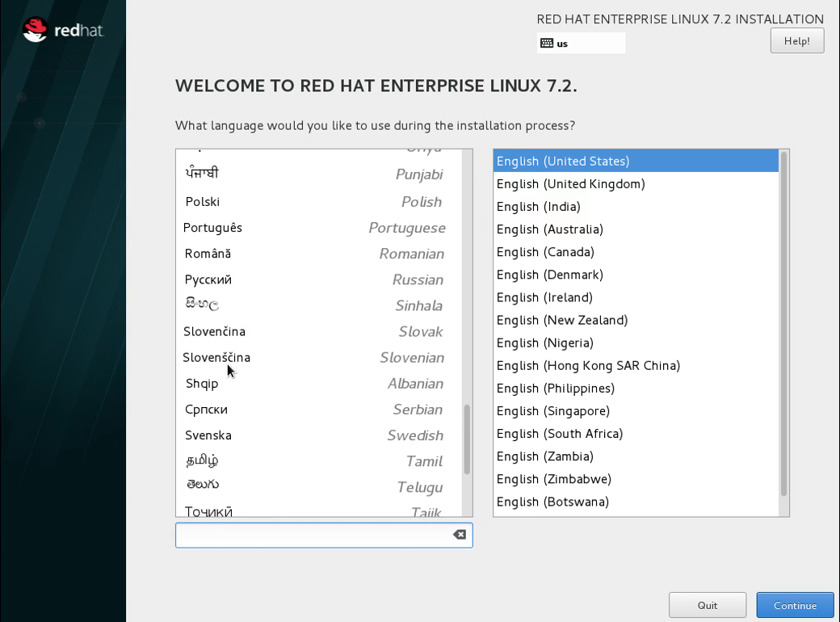Image resolution: width=840 pixels, height=622 pixels.
Task: Select Slovenščina (Slovenian) language
Action: pos(319,357)
